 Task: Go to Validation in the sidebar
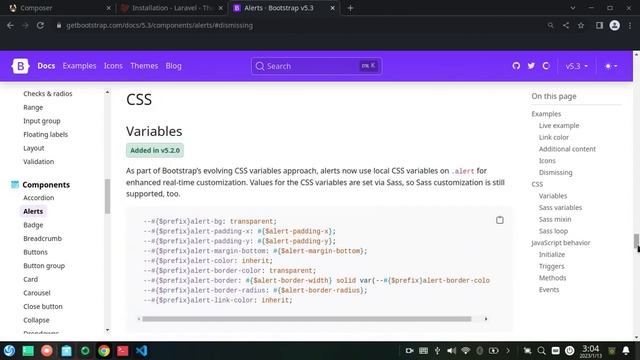[39, 162]
